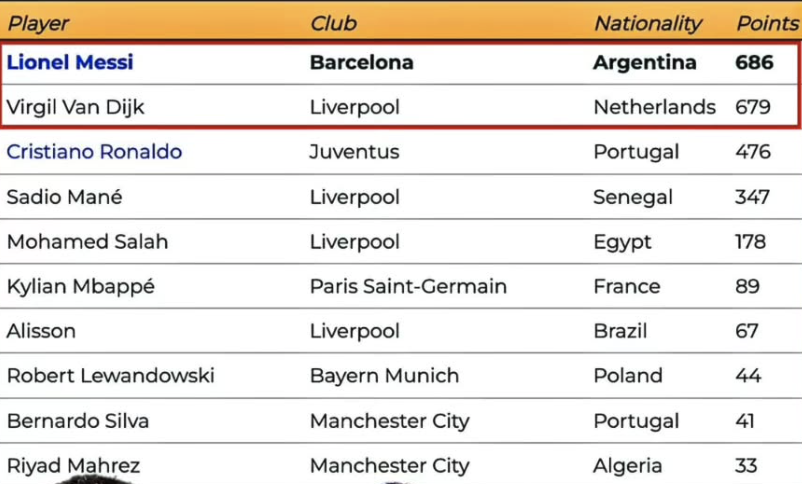Open the Lionel Messi link

click(70, 62)
